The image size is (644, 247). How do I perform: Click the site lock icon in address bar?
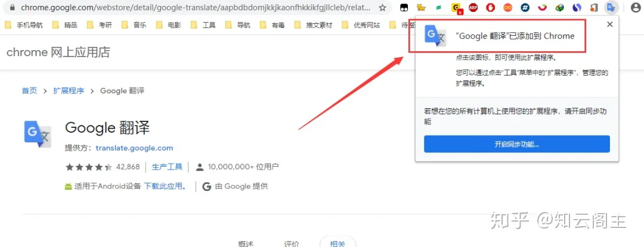pyautogui.click(x=12, y=7)
